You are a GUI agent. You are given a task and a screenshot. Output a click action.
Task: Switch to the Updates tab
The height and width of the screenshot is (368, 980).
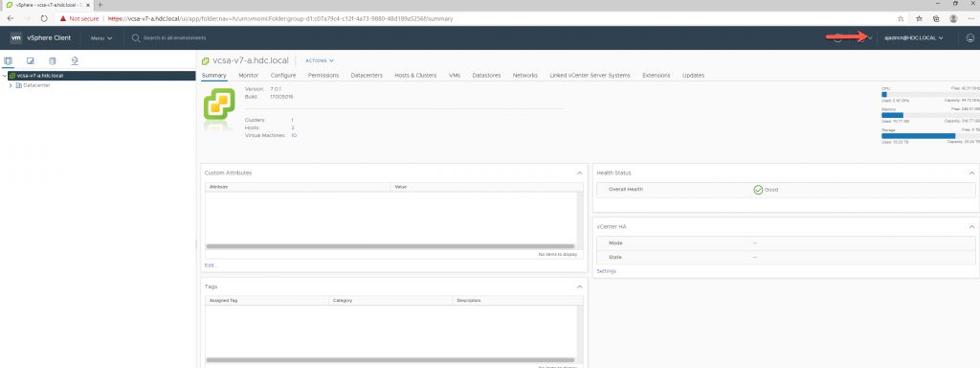693,75
